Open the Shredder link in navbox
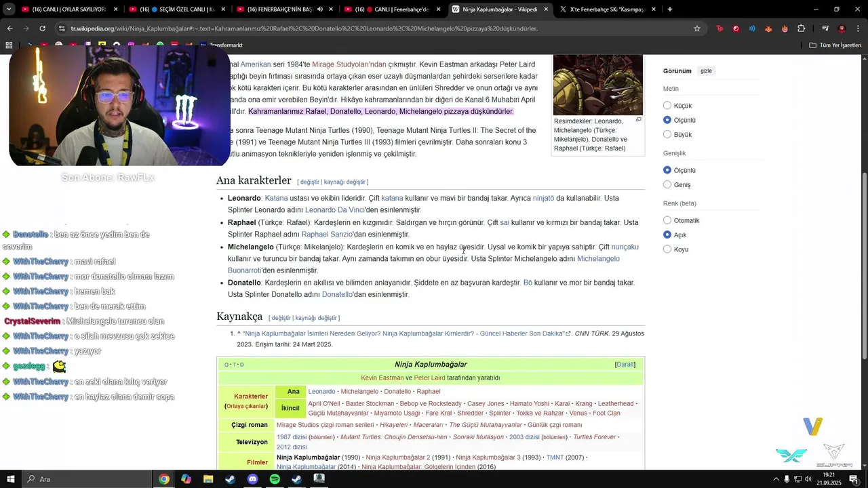868x488 pixels. (471, 413)
